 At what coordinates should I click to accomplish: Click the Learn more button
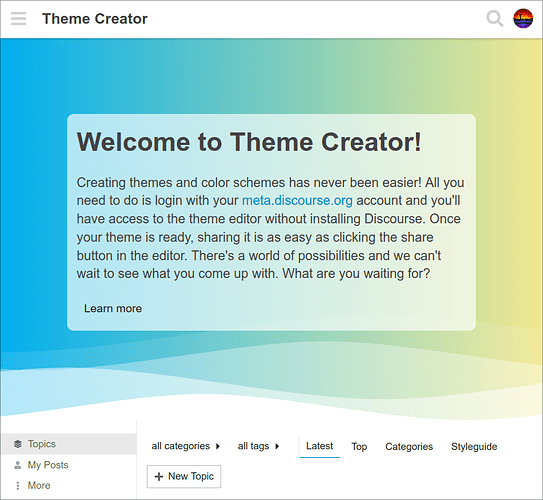click(x=113, y=308)
